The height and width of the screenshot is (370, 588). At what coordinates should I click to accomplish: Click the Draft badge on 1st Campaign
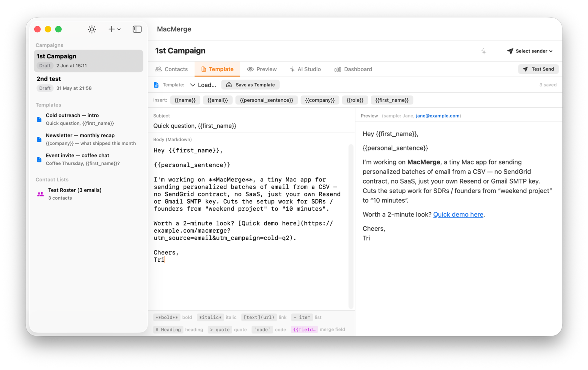45,66
